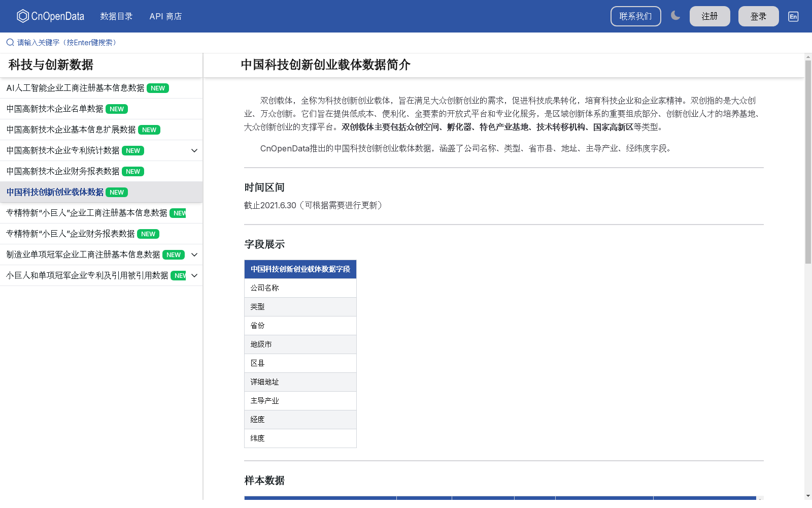Click the 公司名称 table cell
This screenshot has width=812, height=508.
(x=300, y=288)
